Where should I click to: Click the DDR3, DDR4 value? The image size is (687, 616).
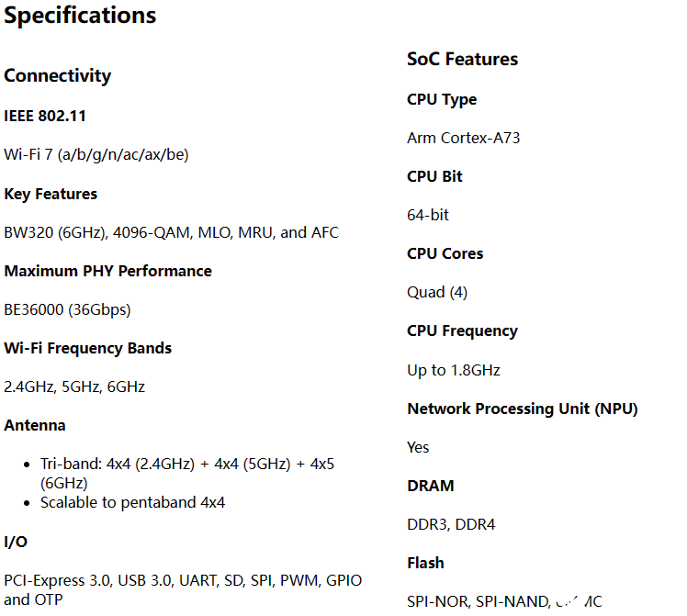pyautogui.click(x=451, y=524)
